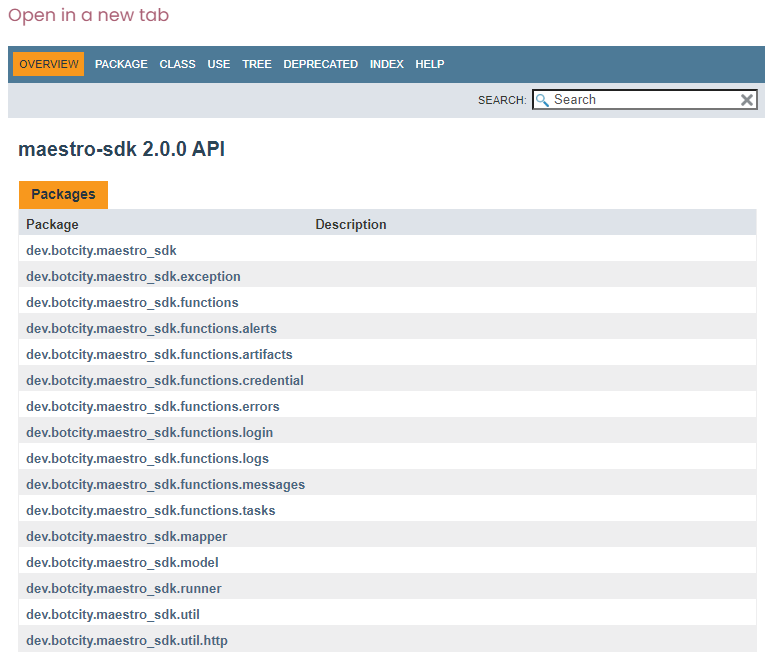Open the 'Open in a new tab' link
Image resolution: width=770 pixels, height=662 pixels.
point(88,15)
